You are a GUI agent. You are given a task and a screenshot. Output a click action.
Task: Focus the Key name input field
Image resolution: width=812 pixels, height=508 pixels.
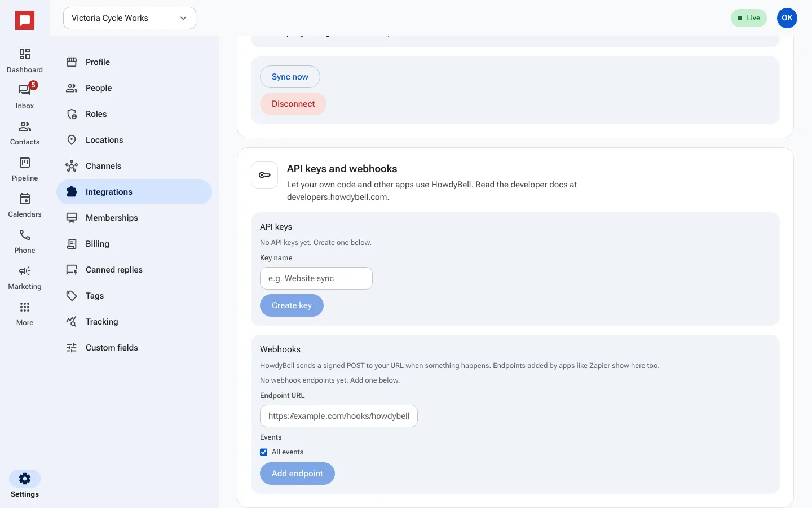click(x=316, y=278)
